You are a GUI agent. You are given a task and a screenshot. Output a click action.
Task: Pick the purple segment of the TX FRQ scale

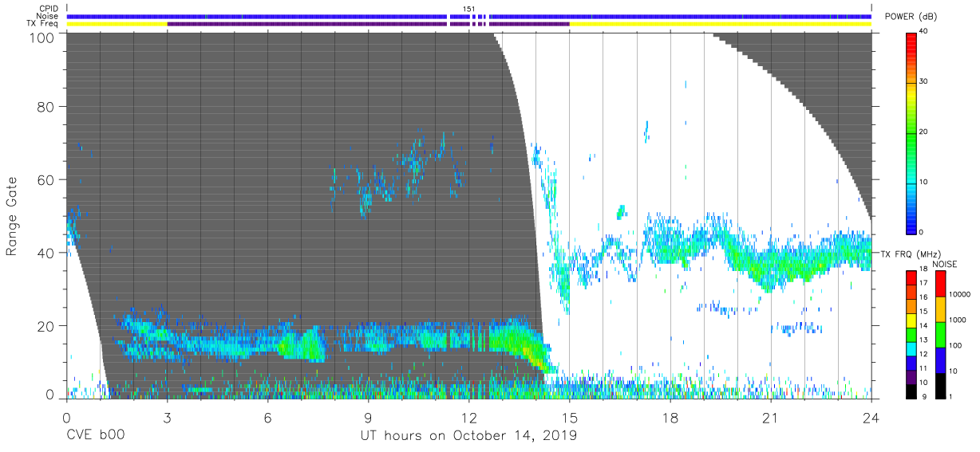(x=911, y=377)
